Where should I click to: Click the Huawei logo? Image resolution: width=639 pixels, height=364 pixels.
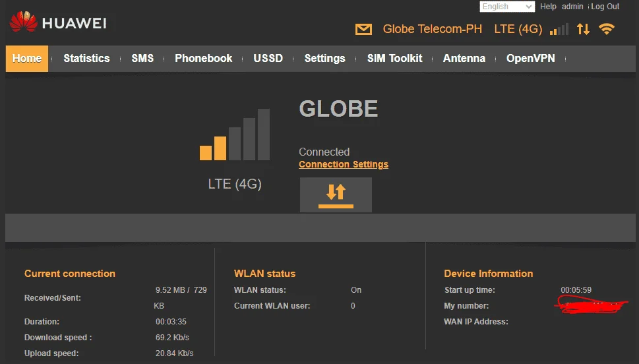click(x=58, y=22)
